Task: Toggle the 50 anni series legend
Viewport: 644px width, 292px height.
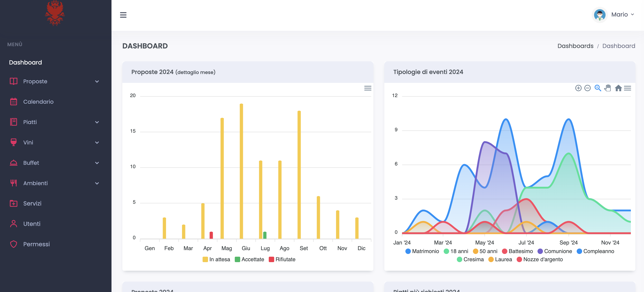Action: pyautogui.click(x=485, y=251)
